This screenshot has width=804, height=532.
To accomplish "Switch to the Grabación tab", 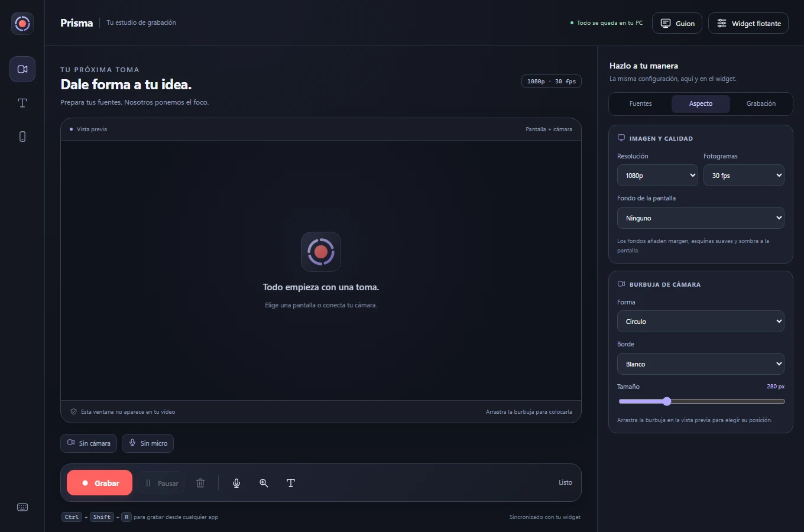I will click(761, 103).
